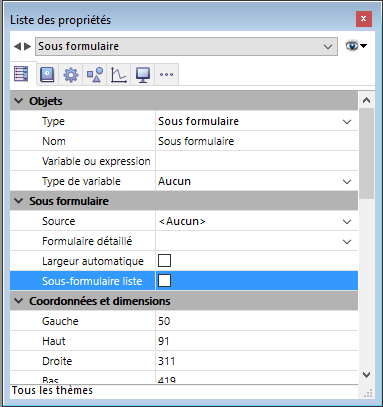Open the three dots more tab
Screen dimensions: 383x407
pos(166,74)
